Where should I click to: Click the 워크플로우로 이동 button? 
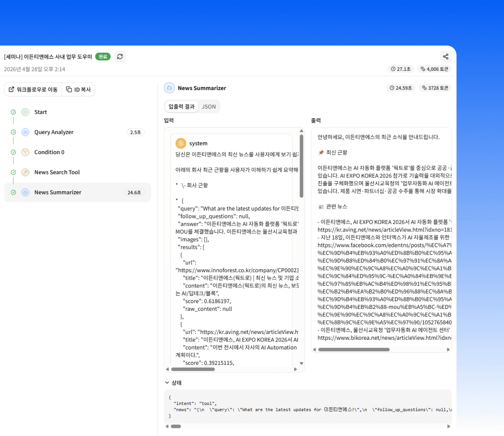pos(33,89)
